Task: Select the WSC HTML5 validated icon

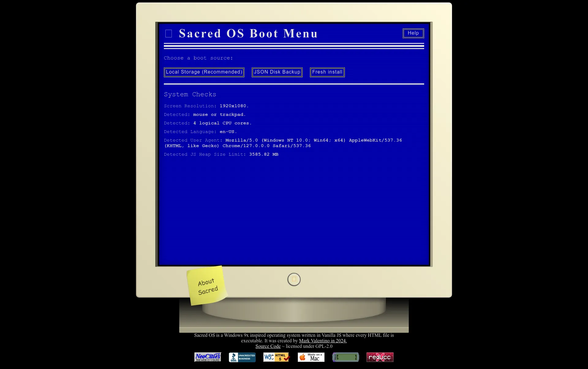Action: [x=277, y=357]
